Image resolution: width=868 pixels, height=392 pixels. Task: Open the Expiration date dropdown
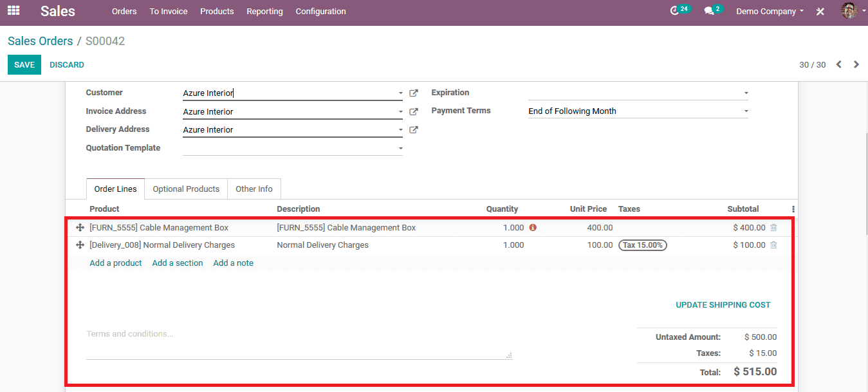pyautogui.click(x=746, y=93)
